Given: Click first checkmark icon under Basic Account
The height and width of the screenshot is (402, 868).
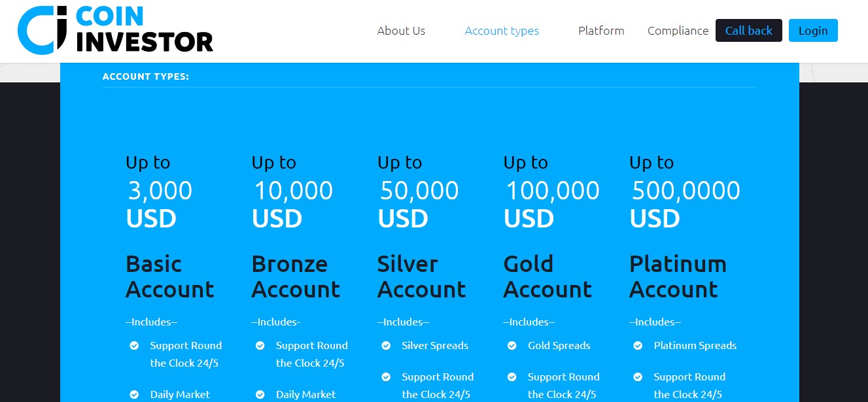Looking at the screenshot, I should pos(134,346).
